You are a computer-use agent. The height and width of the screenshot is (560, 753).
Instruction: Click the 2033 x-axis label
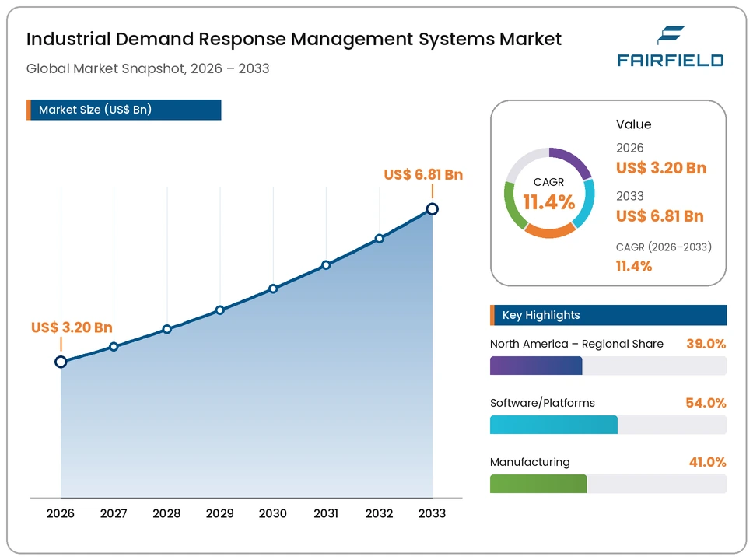click(x=433, y=513)
